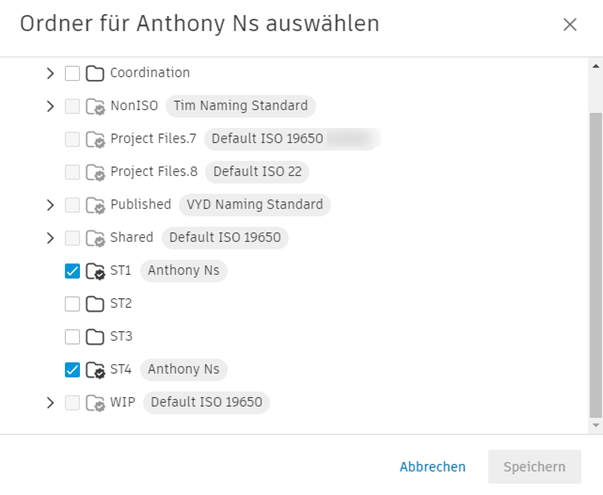Click the ST4 folder icon

(x=95, y=370)
